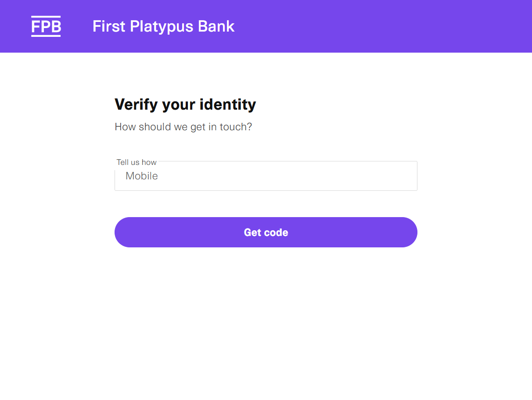Click the 'First Platypus Bank' title text
The image size is (532, 400).
[x=163, y=26]
